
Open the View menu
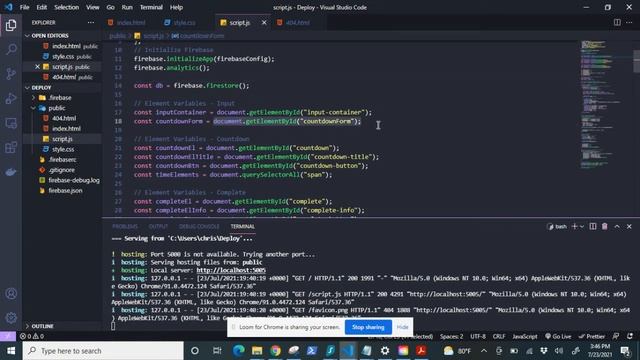(x=93, y=7)
